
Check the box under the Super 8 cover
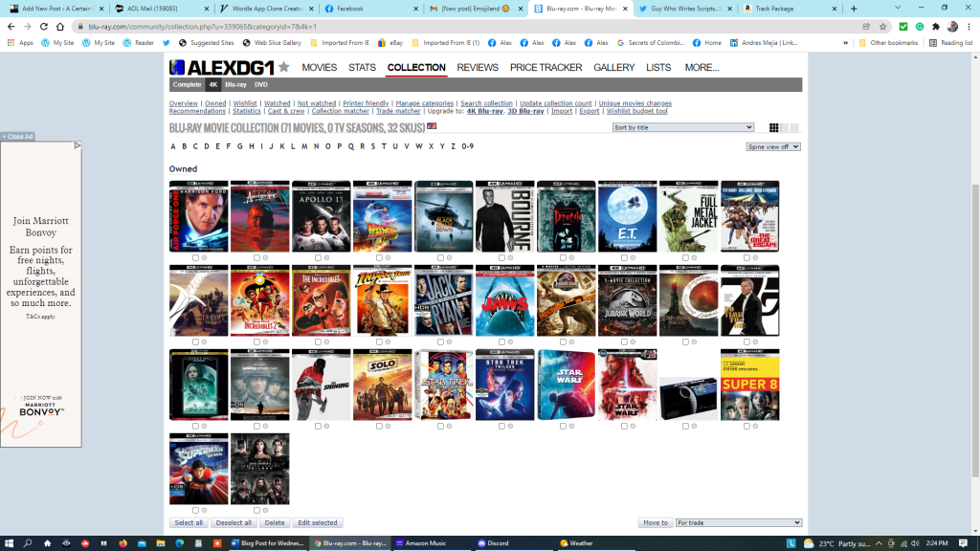(x=746, y=427)
